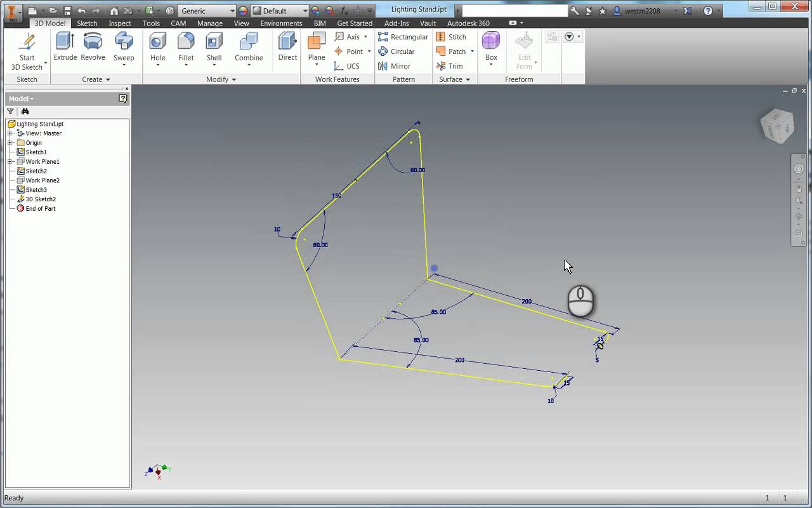Open the material dropdown showing Generic
The image size is (812, 508).
tap(233, 10)
